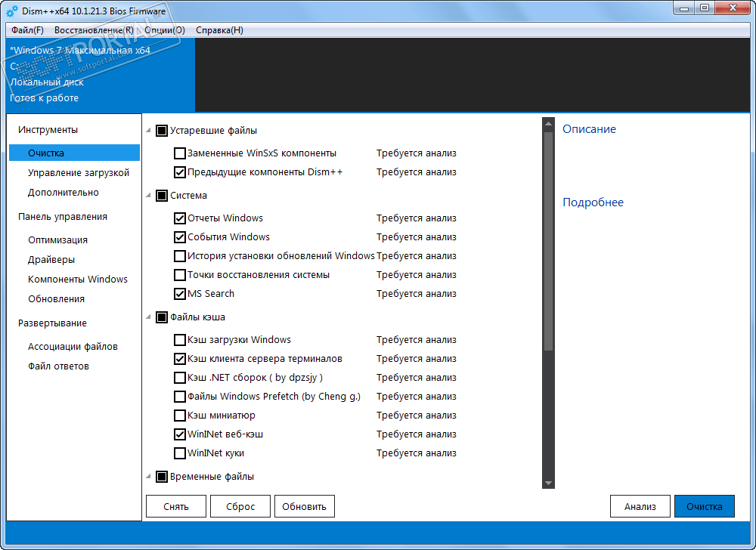
Task: Click the Инструменты section header
Action: [48, 129]
